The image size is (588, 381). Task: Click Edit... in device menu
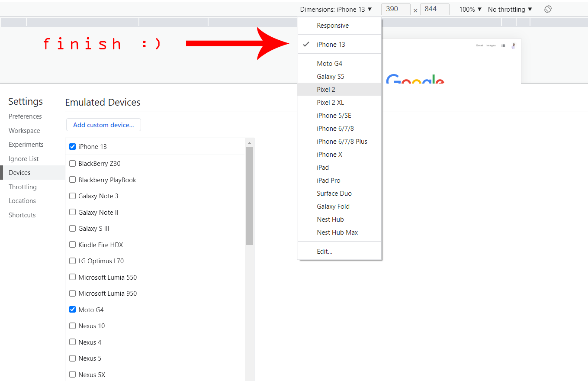(x=340, y=251)
